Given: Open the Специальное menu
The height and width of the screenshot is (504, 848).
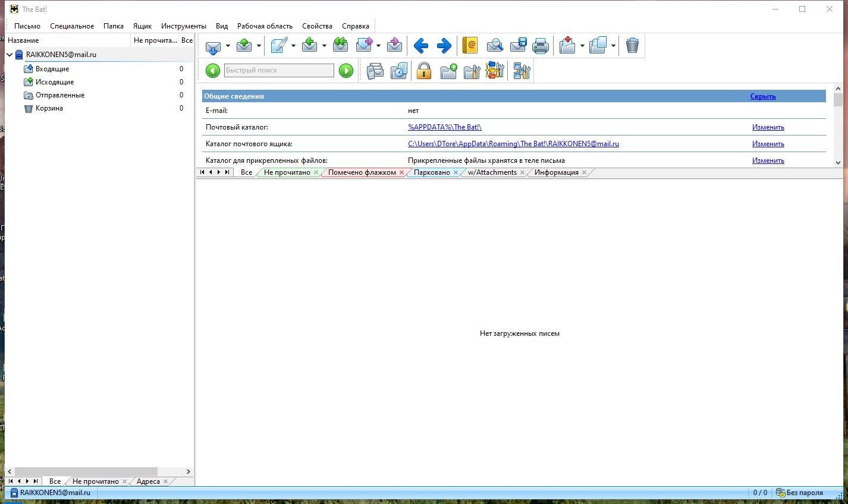Looking at the screenshot, I should (x=72, y=26).
